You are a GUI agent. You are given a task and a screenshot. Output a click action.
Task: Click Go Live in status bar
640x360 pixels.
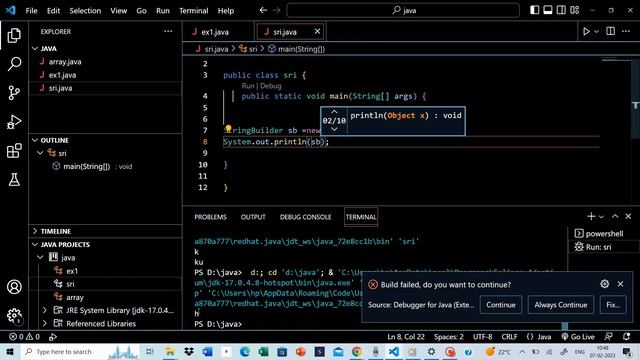[x=578, y=337]
